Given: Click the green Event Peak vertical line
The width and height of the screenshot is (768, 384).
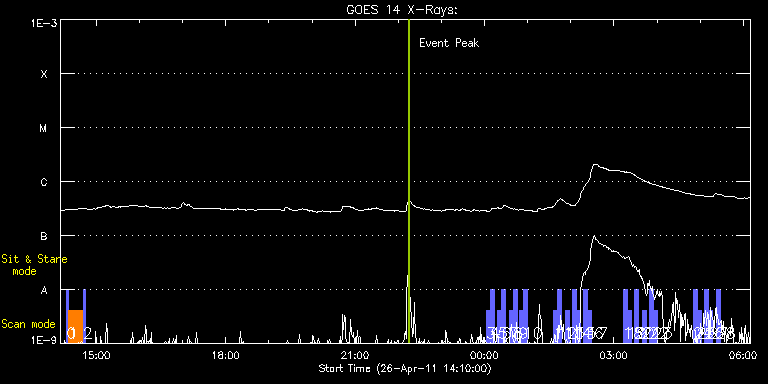Looking at the screenshot, I should pyautogui.click(x=408, y=181).
